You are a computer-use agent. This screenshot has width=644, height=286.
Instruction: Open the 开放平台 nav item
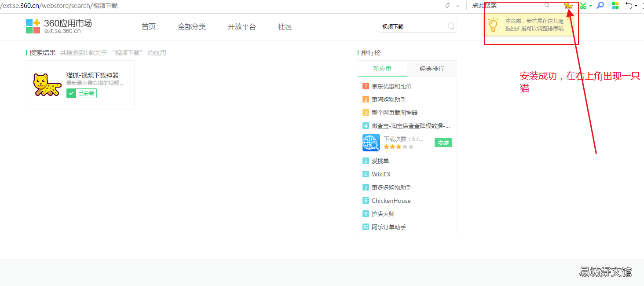tap(242, 27)
